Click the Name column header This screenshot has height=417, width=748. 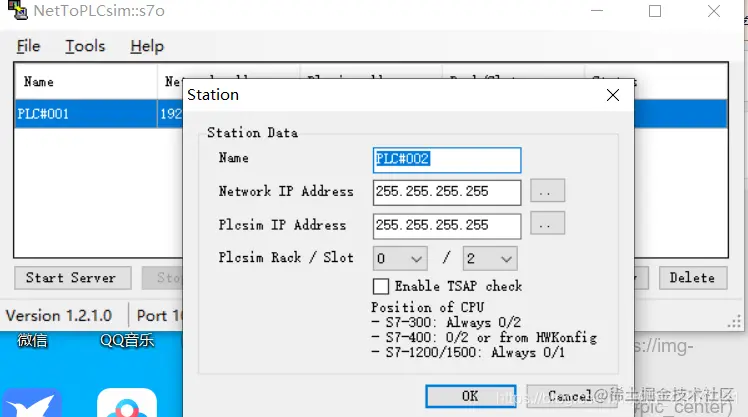tap(86, 82)
